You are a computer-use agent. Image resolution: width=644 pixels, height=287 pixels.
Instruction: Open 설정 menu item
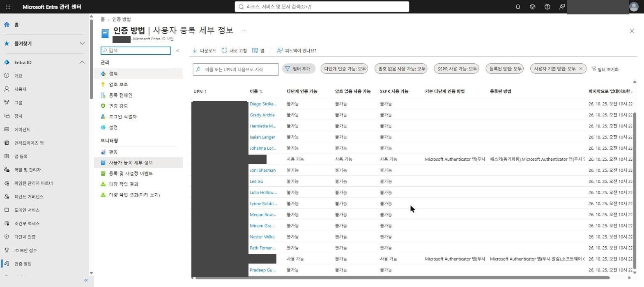[x=113, y=127]
